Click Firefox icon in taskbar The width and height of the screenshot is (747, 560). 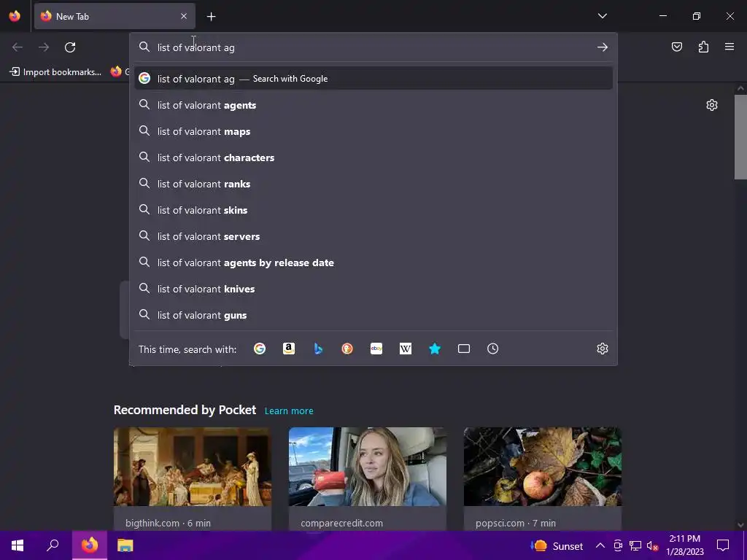pos(90,545)
